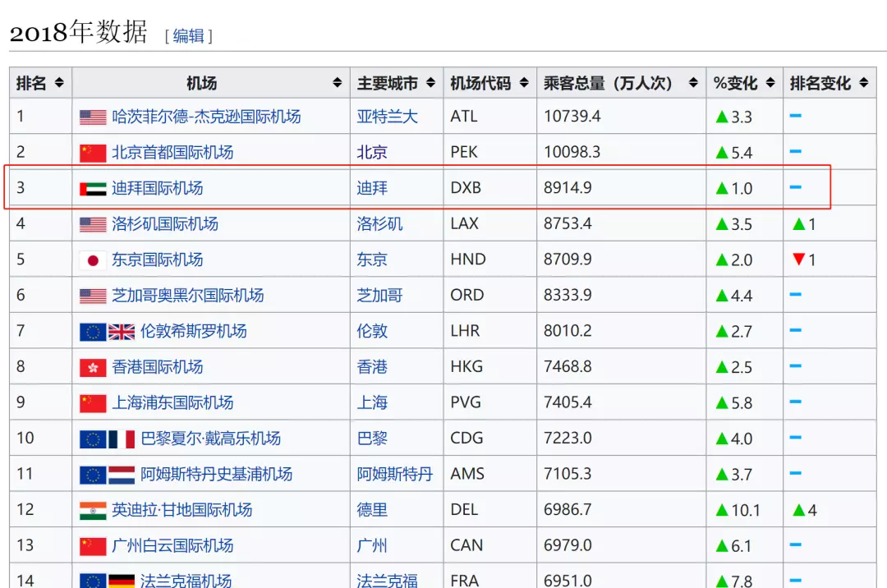
Task: Open city link 法兰克福
Action: click(x=388, y=580)
